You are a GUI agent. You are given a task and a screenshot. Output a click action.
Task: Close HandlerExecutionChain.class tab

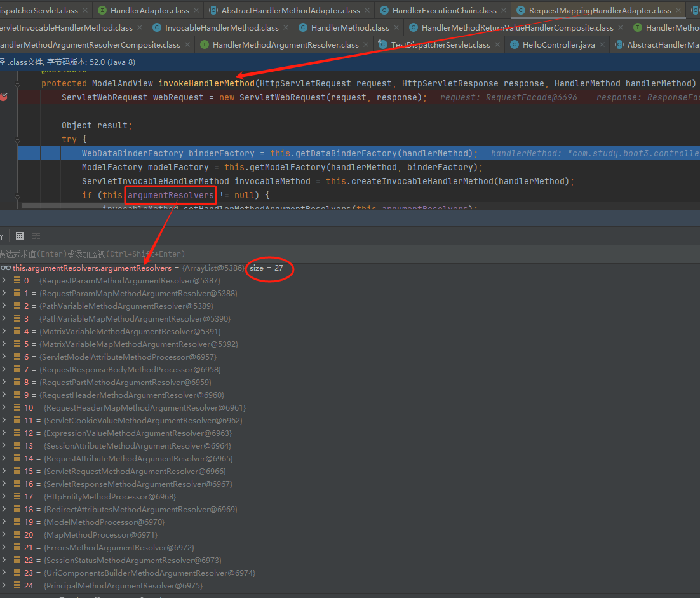point(504,10)
